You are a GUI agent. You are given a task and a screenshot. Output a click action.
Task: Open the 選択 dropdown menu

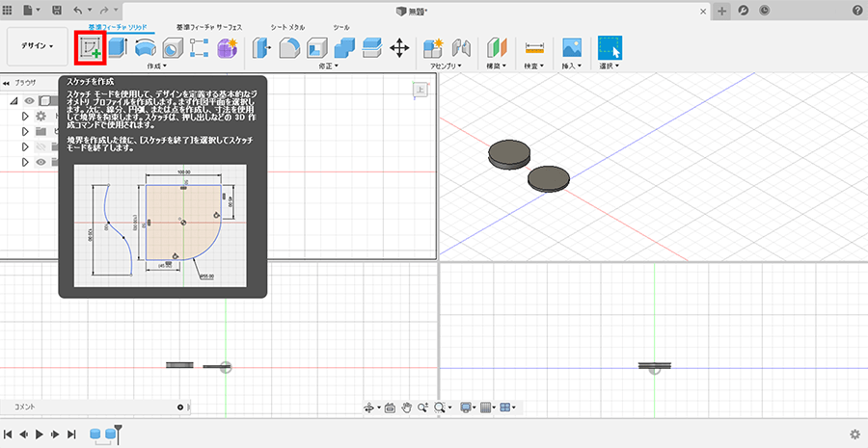610,66
